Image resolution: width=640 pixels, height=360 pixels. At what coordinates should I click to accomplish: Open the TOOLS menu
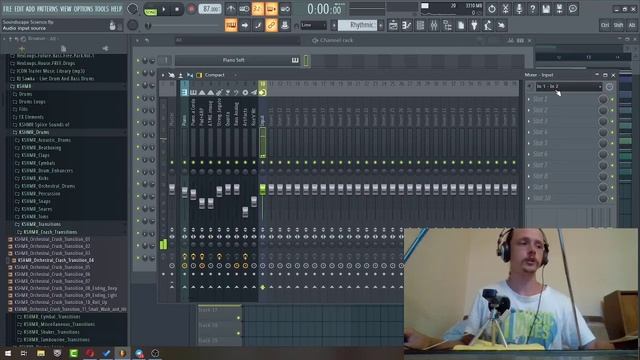102,9
